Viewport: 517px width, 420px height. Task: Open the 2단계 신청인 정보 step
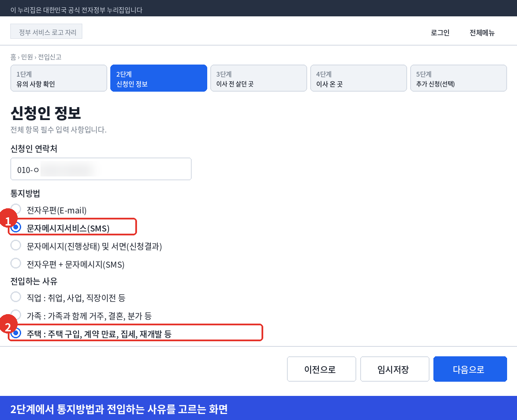point(159,78)
